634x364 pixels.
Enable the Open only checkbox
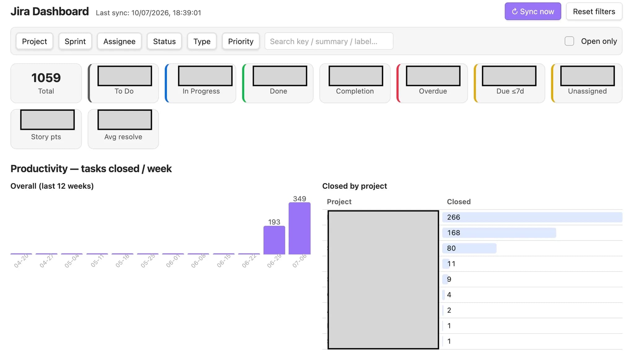point(569,41)
